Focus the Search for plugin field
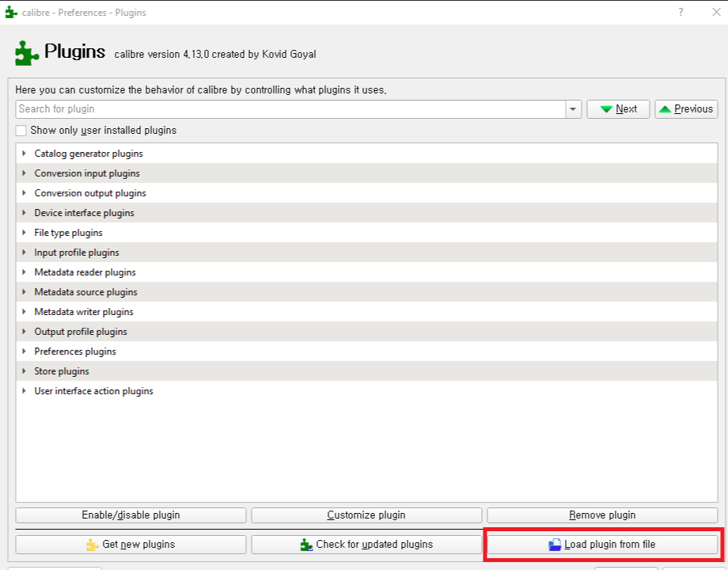The height and width of the screenshot is (570, 728). point(290,109)
